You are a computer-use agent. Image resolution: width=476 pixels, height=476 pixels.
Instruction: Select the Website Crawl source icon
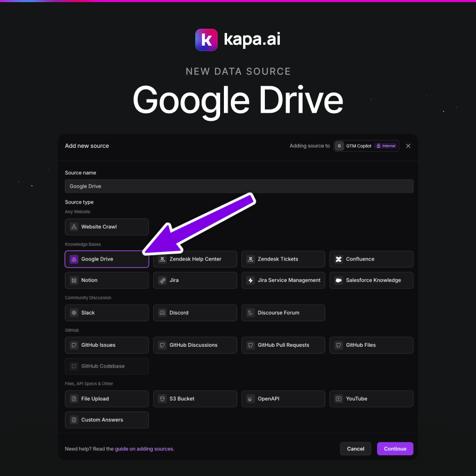74,227
